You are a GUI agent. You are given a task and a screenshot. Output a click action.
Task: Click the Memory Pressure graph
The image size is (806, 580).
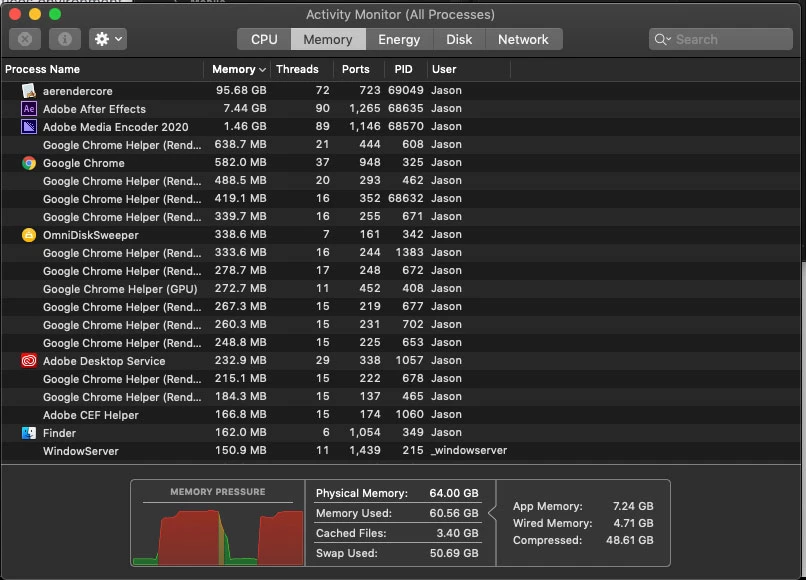[x=217, y=536]
